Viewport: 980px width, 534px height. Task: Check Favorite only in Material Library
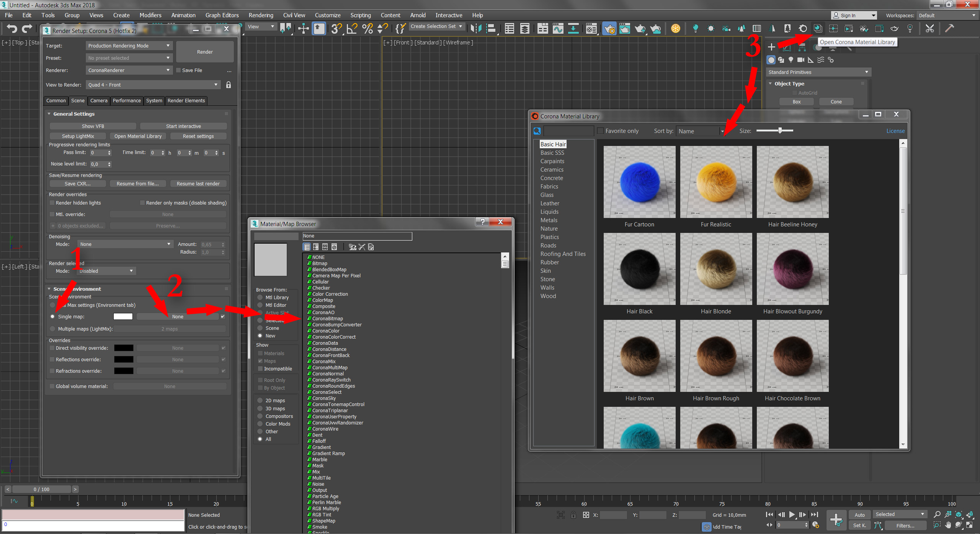(x=601, y=131)
